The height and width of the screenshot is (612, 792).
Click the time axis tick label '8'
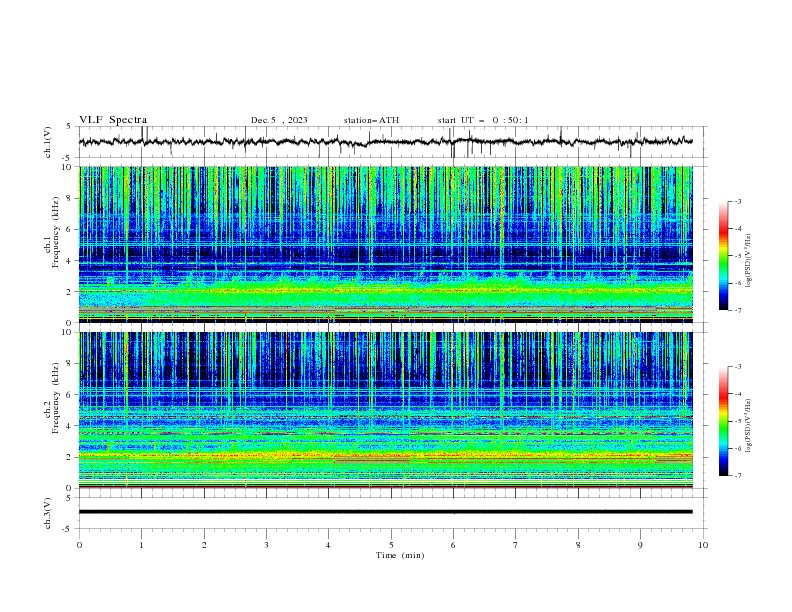click(578, 545)
